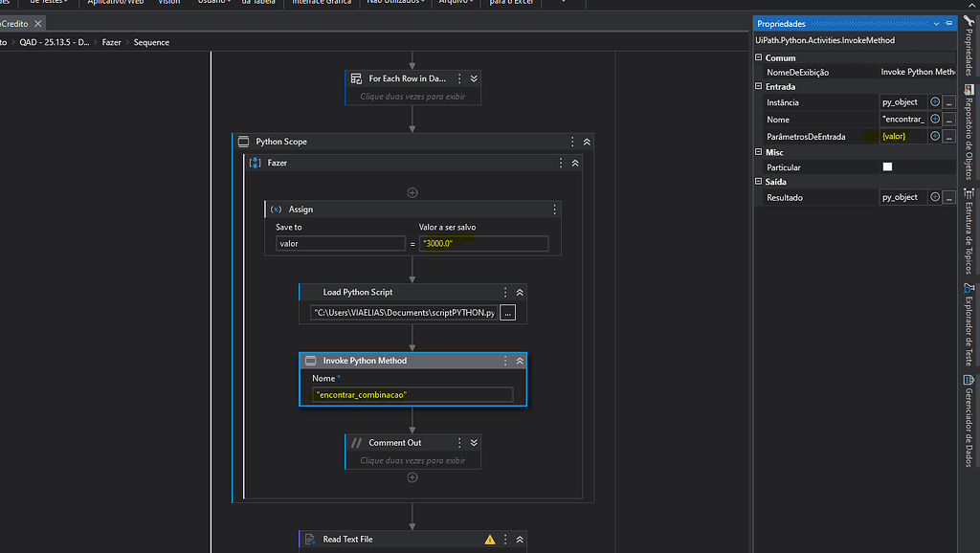Edit the Instância property value
The image size is (980, 553).
903,101
